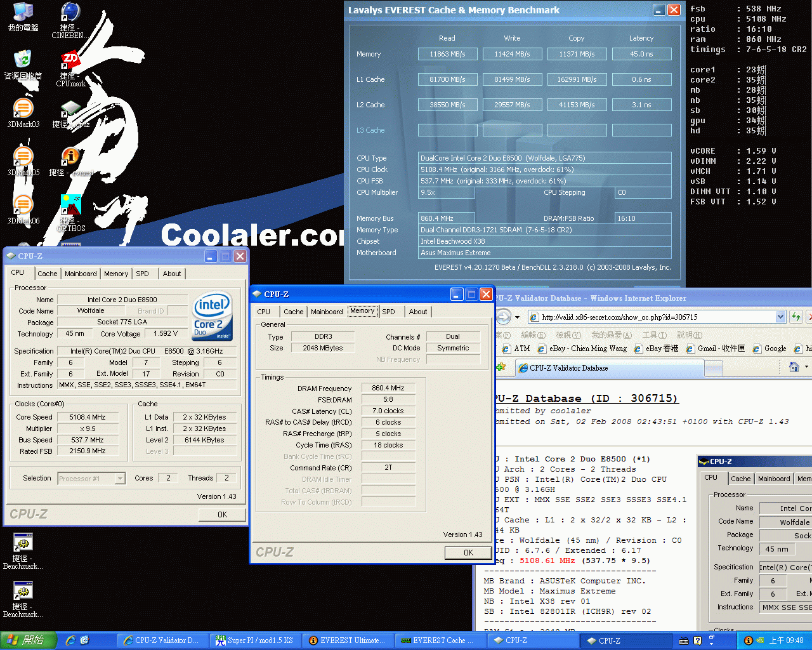Image resolution: width=812 pixels, height=650 pixels.
Task: Open the Processor #1 selection dropdown
Action: (120, 479)
